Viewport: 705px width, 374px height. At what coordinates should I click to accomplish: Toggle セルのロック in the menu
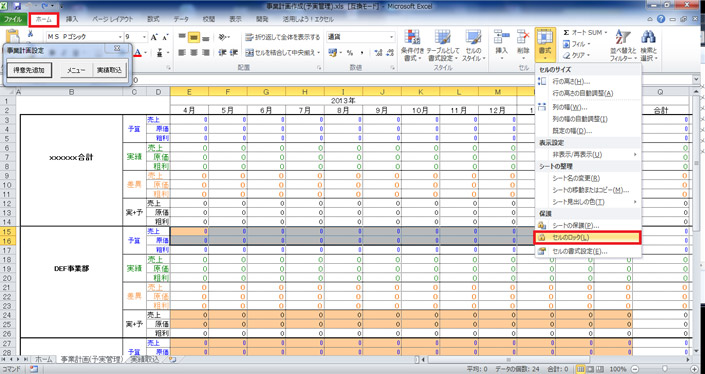[587, 237]
